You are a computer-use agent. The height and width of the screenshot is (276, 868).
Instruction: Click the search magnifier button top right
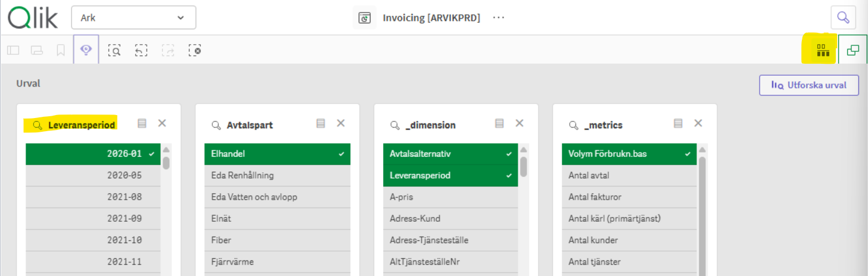pyautogui.click(x=843, y=18)
